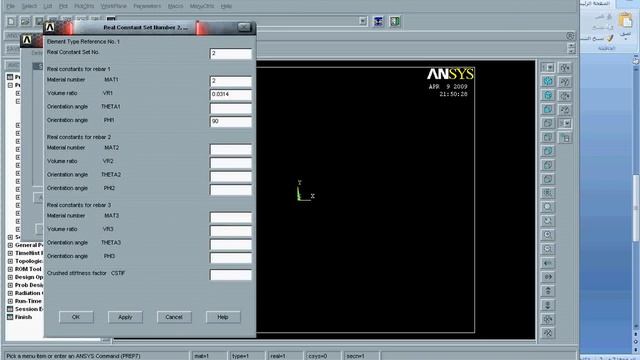Click the Raise Hidden windows icon
This screenshot has width=640, height=360.
point(378,21)
